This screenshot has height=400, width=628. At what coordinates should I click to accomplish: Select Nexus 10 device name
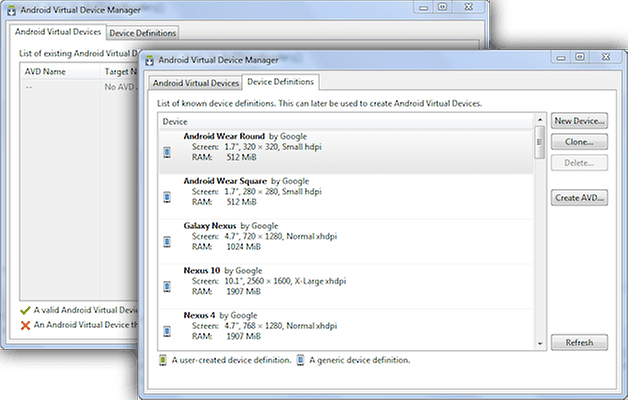pyautogui.click(x=202, y=271)
